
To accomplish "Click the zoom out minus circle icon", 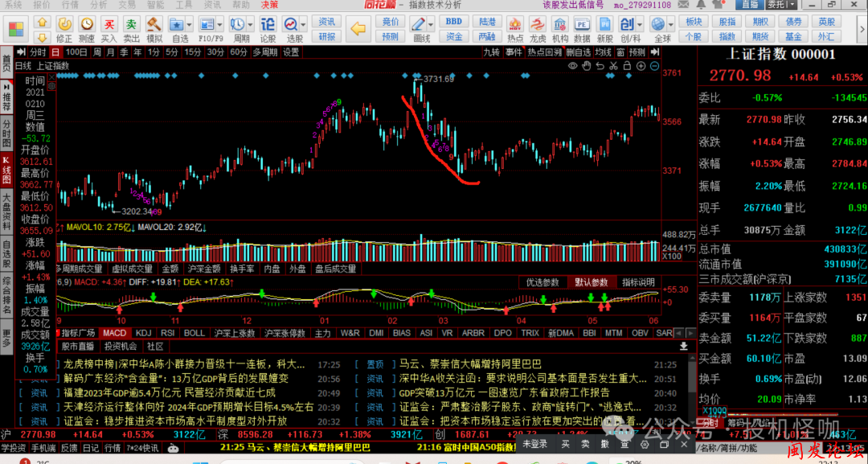I will click(654, 66).
